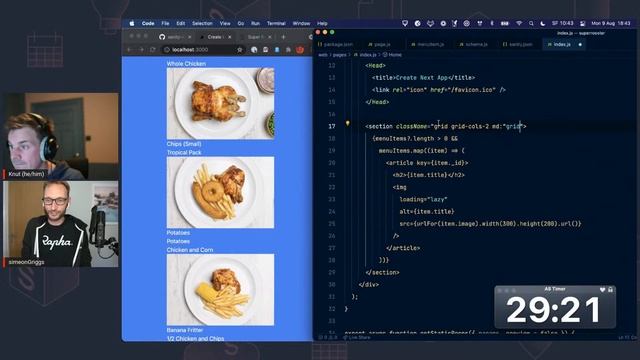Click line number 17 in the gutter

332,127
